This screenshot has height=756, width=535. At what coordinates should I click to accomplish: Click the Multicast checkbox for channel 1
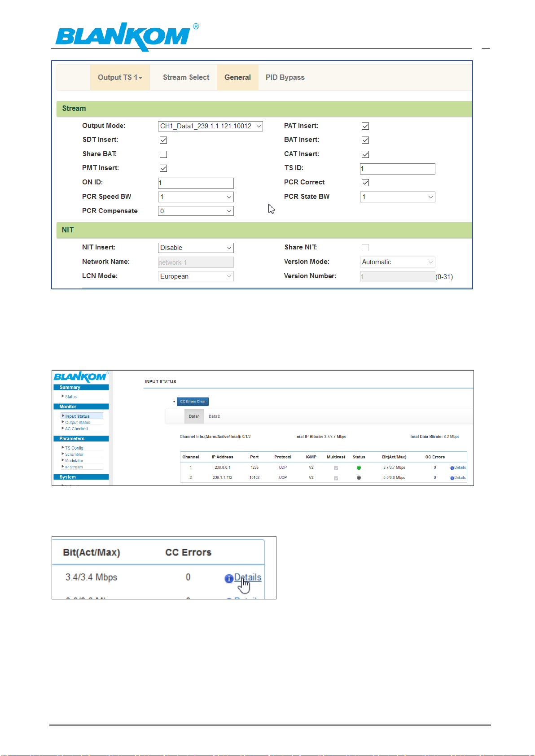pyautogui.click(x=336, y=468)
